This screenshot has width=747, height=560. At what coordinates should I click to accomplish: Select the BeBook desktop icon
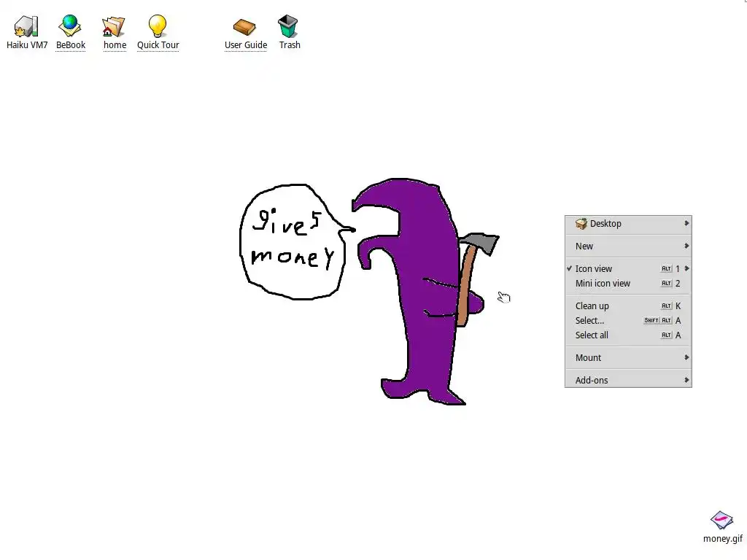(x=70, y=26)
